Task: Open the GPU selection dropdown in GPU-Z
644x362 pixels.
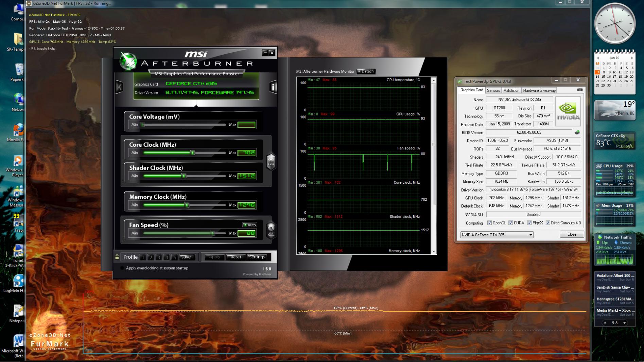Action: tap(497, 235)
